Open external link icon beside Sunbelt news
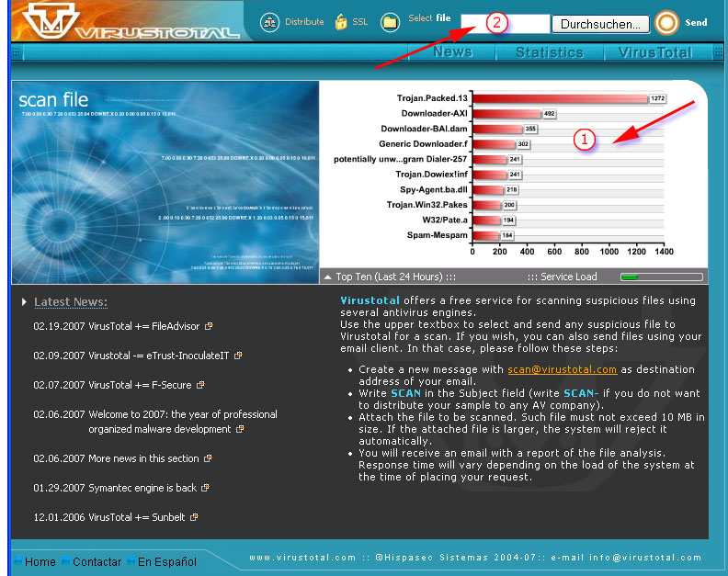Screen dimensions: 728x576 (x=194, y=516)
